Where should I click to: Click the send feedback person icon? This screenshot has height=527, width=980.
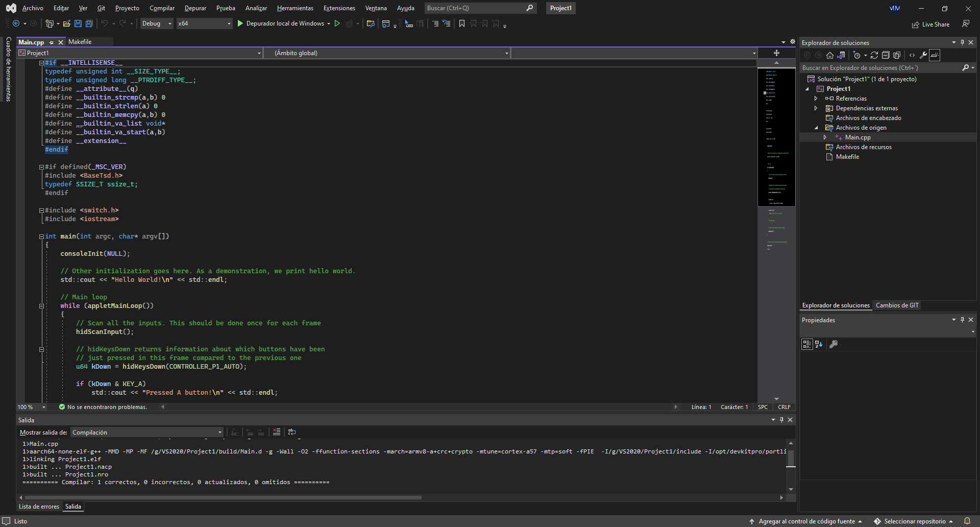[x=966, y=24]
